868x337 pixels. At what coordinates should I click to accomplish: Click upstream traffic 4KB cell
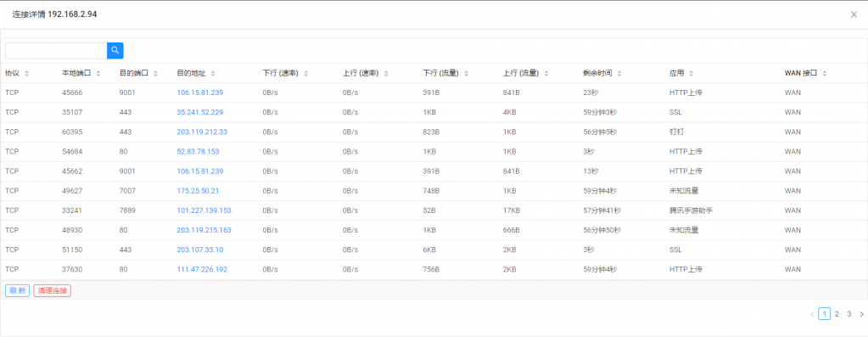[509, 112]
